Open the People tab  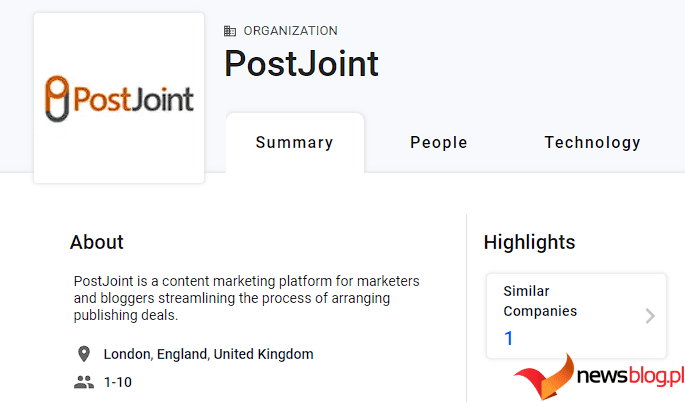pyautogui.click(x=438, y=143)
